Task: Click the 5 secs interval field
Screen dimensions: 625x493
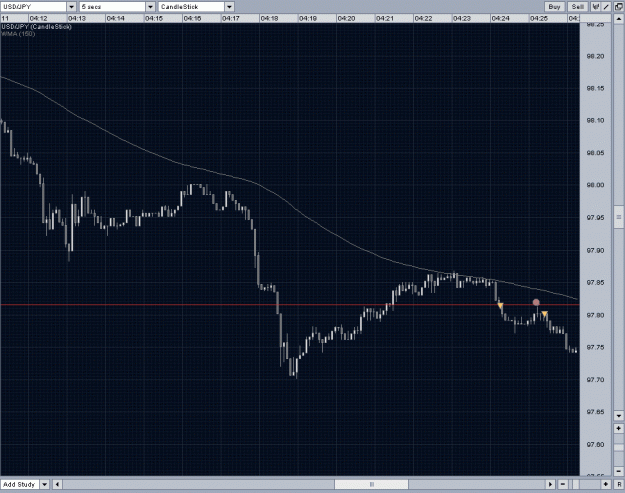Action: tap(112, 7)
